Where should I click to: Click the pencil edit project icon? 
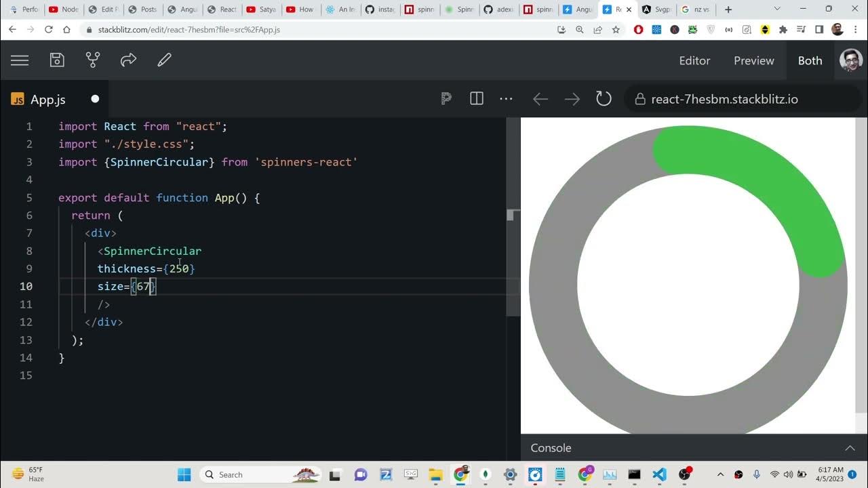(164, 60)
